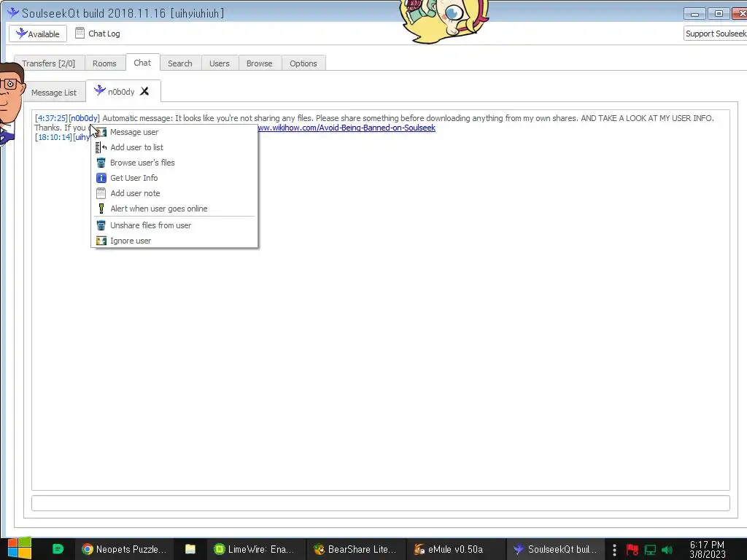This screenshot has width=747, height=560.
Task: Switch to the LimeWire taskbar window
Action: (x=255, y=549)
